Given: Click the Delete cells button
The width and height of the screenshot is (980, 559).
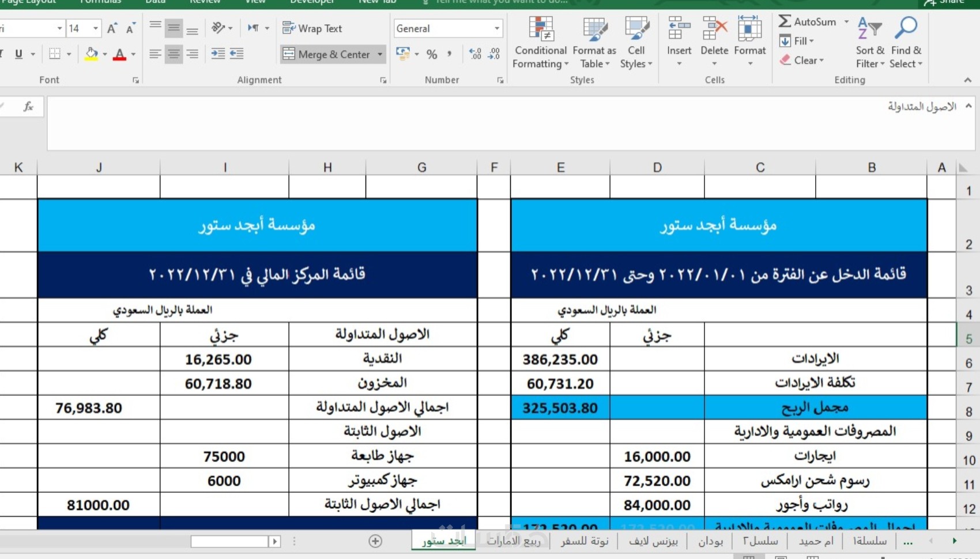Looking at the screenshot, I should pos(714,41).
